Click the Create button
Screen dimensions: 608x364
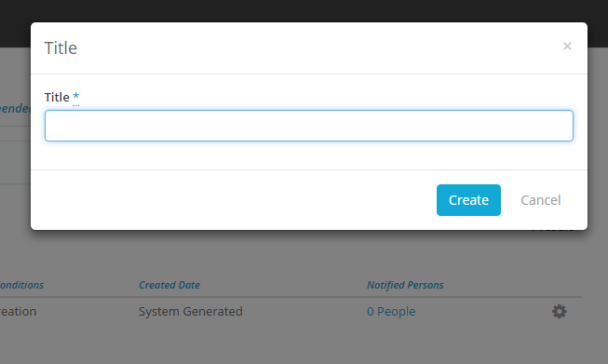pyautogui.click(x=468, y=200)
